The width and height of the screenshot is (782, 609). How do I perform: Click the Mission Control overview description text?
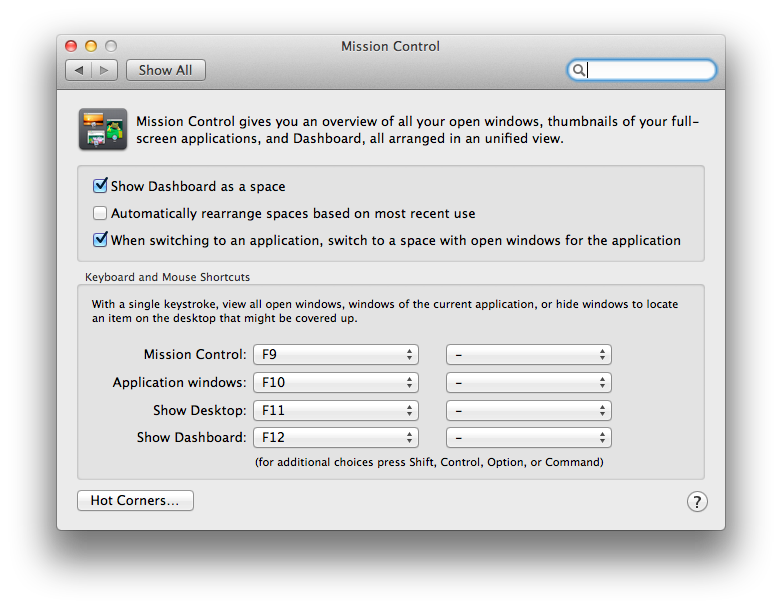coord(417,130)
